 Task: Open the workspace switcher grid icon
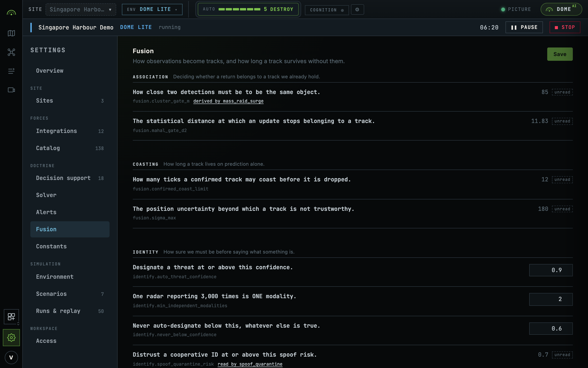11,316
